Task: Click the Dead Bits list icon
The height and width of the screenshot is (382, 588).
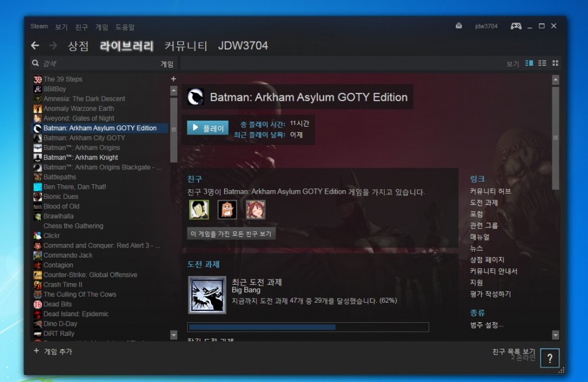Action: 37,304
